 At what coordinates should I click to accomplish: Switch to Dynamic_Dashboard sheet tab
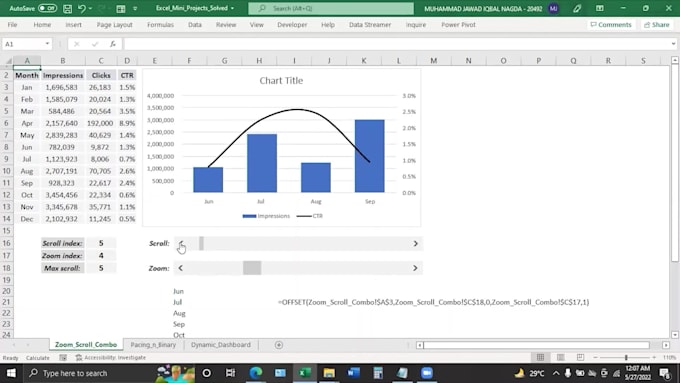coord(221,345)
